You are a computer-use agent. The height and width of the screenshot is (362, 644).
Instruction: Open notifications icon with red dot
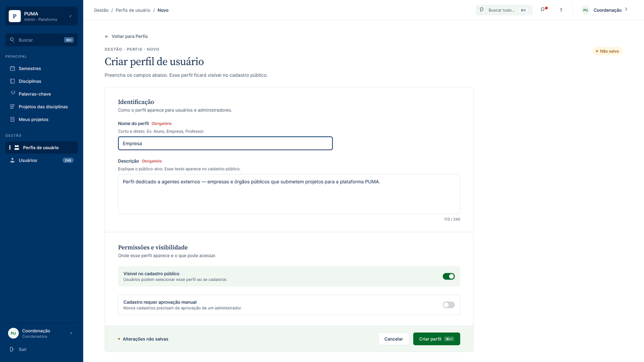tap(543, 10)
